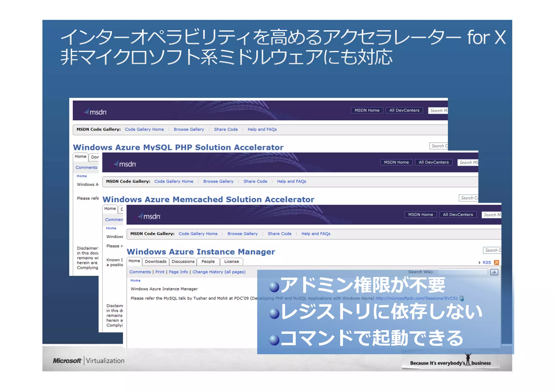
Task: Click the Page Info link
Action: (x=178, y=272)
